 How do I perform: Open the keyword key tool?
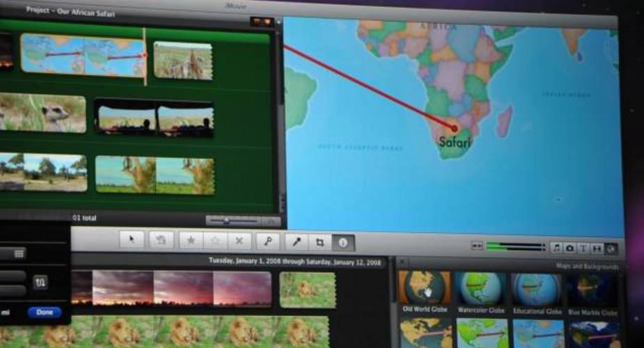click(x=267, y=242)
